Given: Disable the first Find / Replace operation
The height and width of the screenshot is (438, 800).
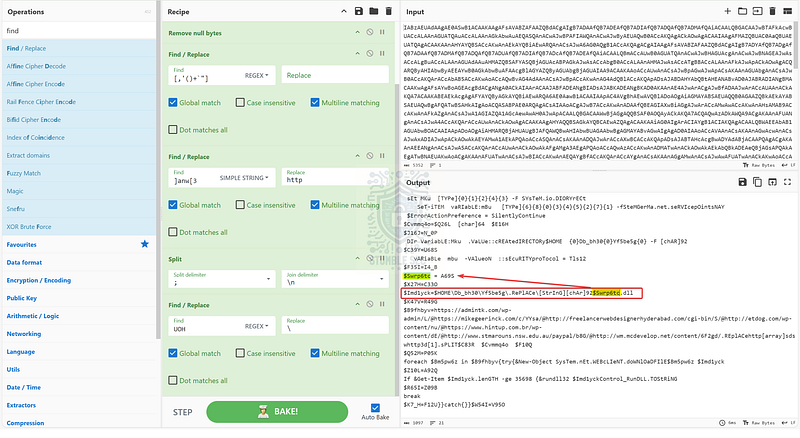Looking at the screenshot, I should 369,54.
